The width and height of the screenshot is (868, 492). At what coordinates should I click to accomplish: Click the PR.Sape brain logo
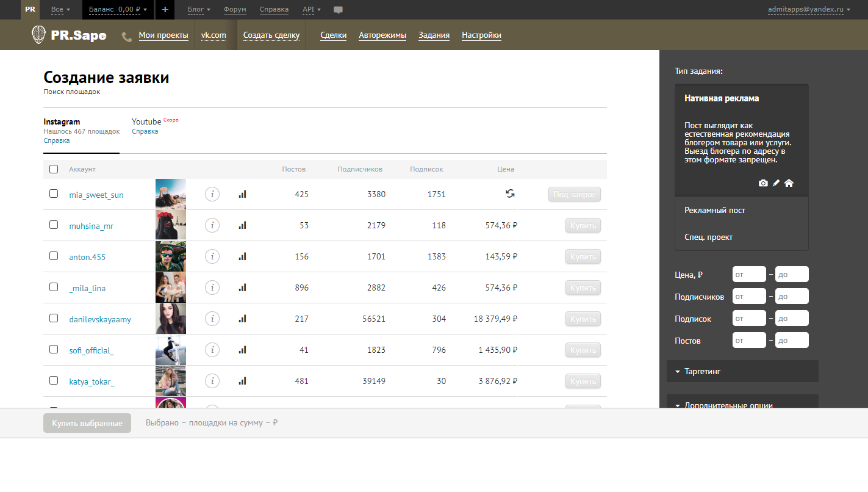(x=38, y=35)
